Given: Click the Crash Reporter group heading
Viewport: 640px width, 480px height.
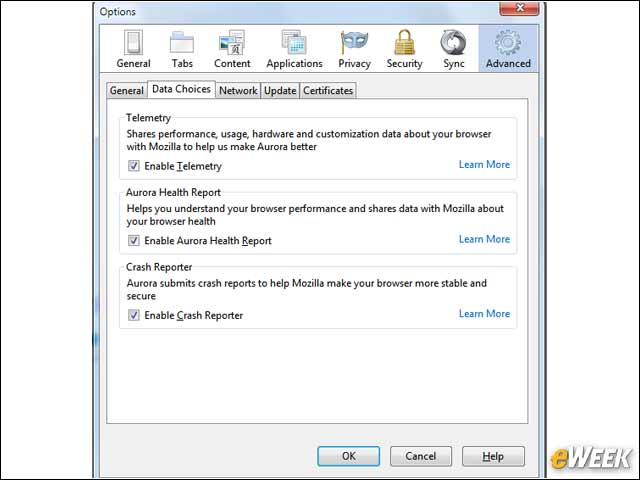Looking at the screenshot, I should click(x=159, y=267).
